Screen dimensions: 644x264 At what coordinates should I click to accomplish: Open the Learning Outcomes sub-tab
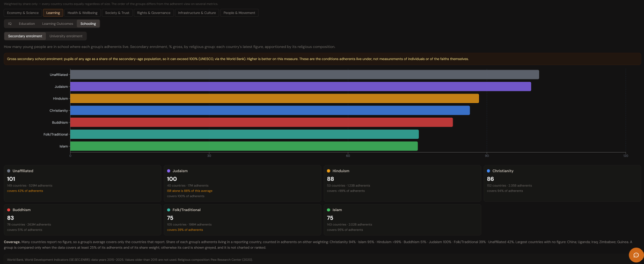pos(57,24)
